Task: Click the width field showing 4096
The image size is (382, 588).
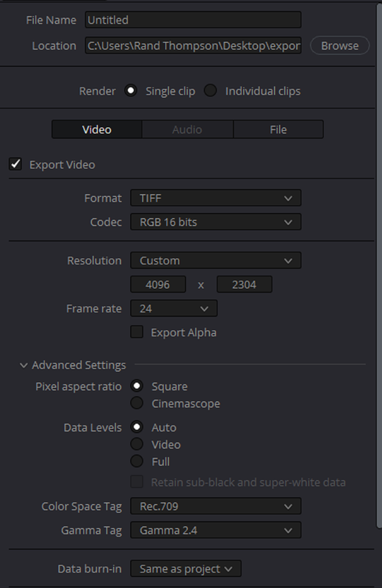Action: click(x=158, y=284)
